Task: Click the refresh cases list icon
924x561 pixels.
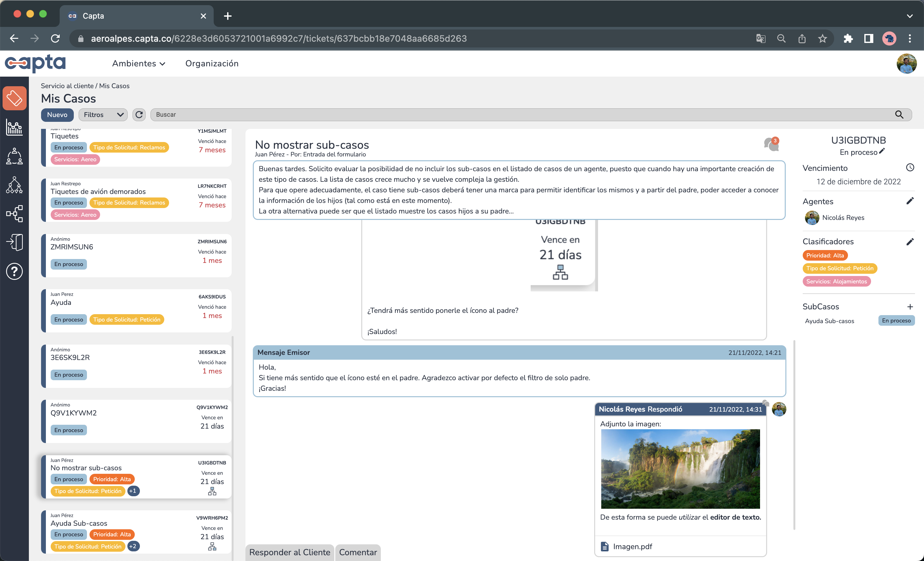Action: (139, 115)
